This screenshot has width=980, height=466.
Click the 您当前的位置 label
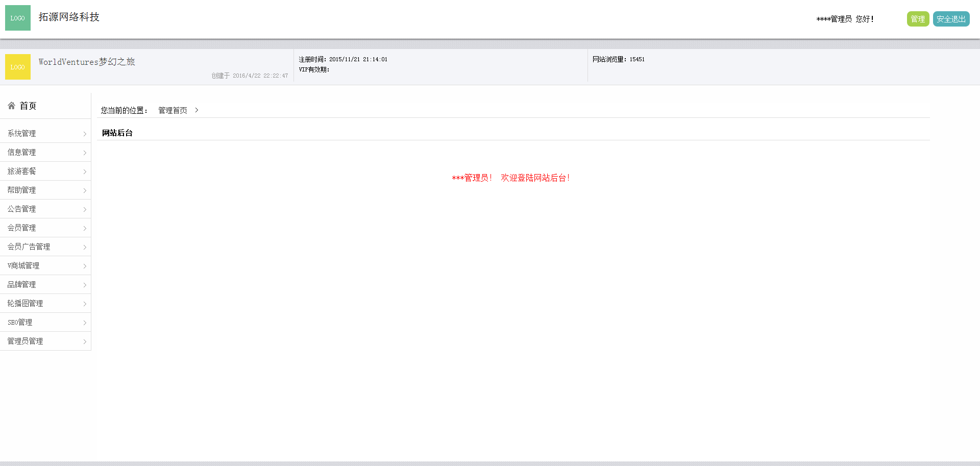tap(124, 110)
